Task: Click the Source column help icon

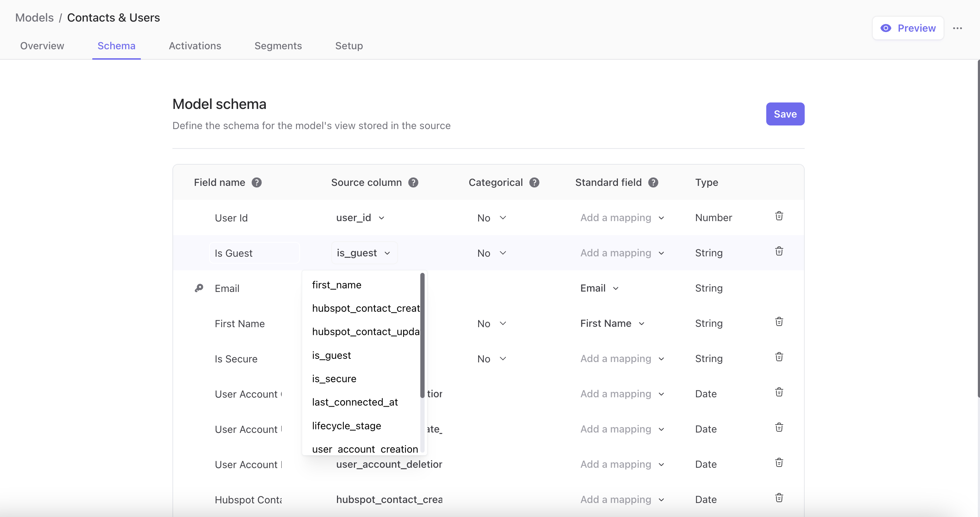Action: 413,182
